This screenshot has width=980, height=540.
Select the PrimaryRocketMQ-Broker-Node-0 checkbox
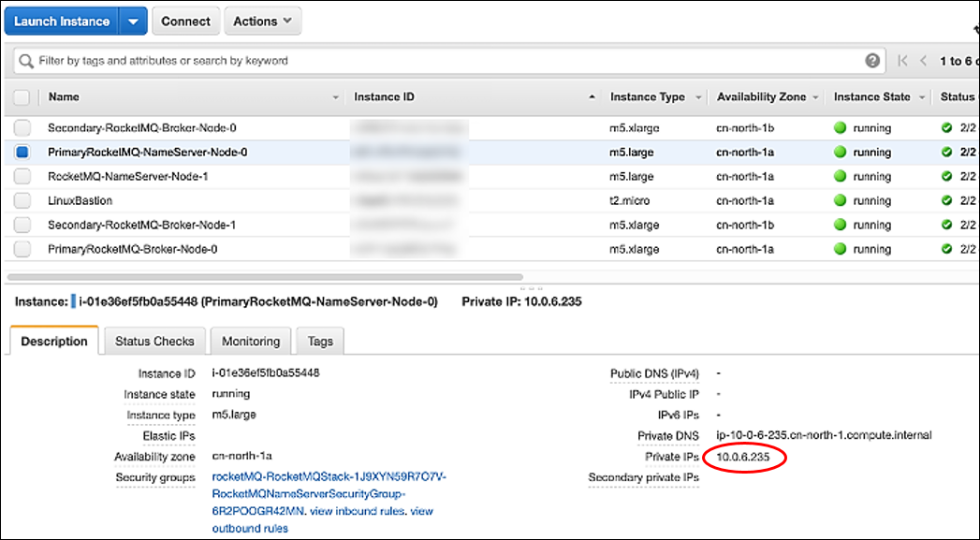[22, 249]
